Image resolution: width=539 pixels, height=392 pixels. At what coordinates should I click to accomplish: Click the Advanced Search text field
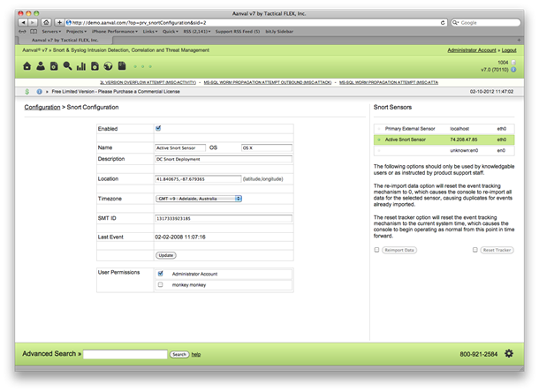pos(125,354)
